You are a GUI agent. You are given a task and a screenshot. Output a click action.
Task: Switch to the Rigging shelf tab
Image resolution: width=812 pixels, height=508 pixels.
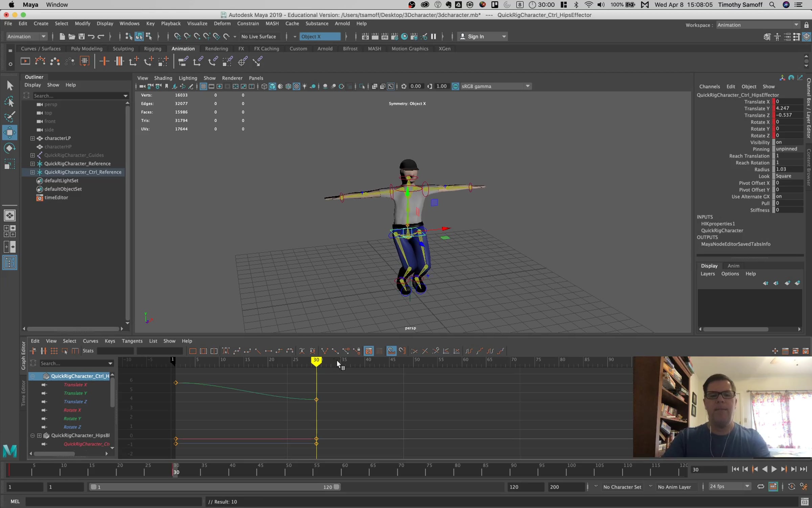tap(152, 49)
